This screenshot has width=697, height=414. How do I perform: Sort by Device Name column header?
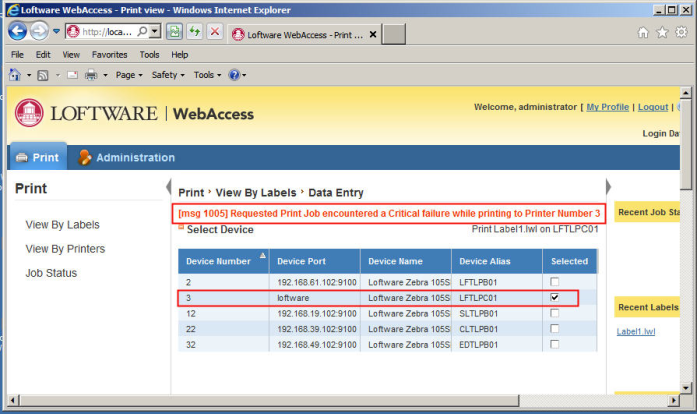click(x=406, y=261)
